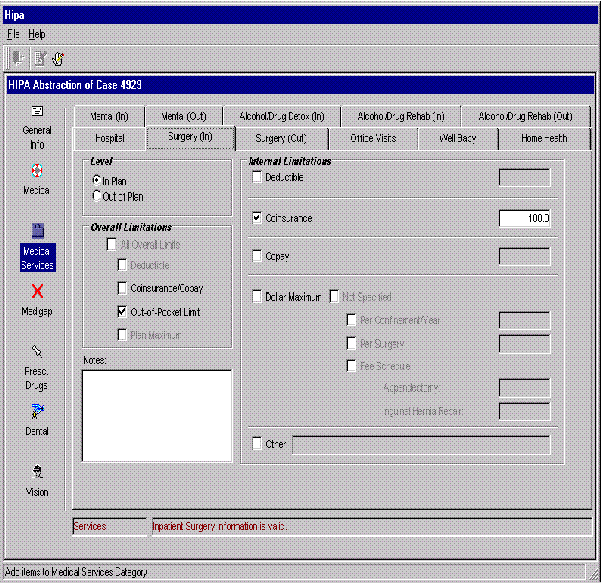Toggle the Out-of-Pocket Limit checkbox

pos(122,312)
